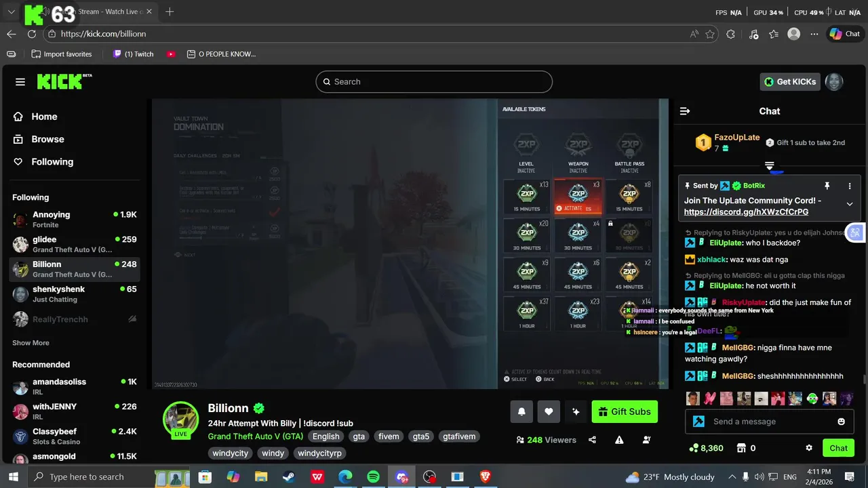Image resolution: width=868 pixels, height=488 pixels.
Task: Expand Show More following channels
Action: [31, 343]
